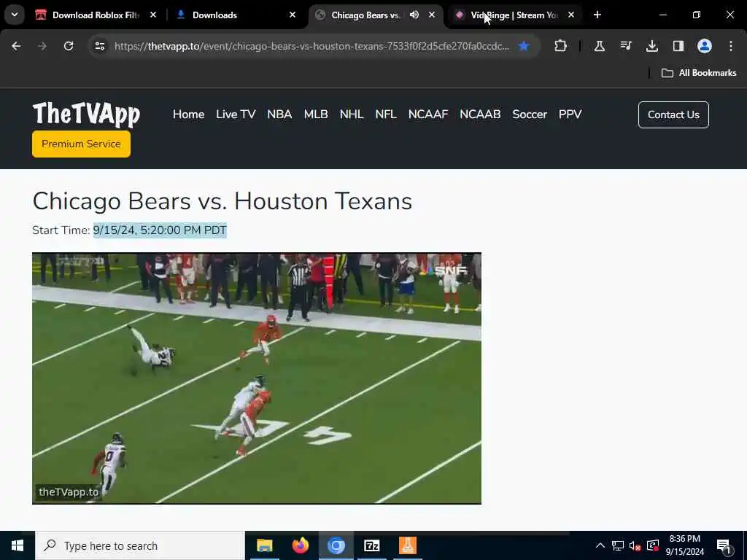This screenshot has height=560, width=747.
Task: Open the notification center icon
Action: click(x=724, y=545)
